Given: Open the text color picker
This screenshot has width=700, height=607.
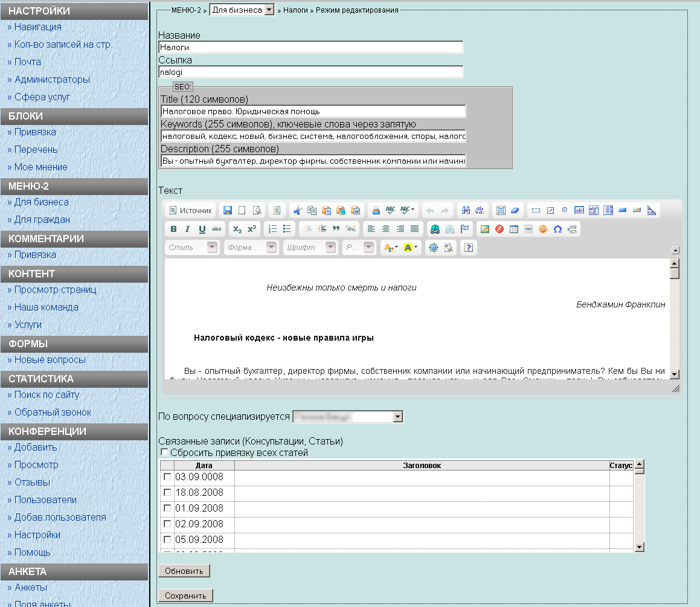Looking at the screenshot, I should (x=391, y=248).
